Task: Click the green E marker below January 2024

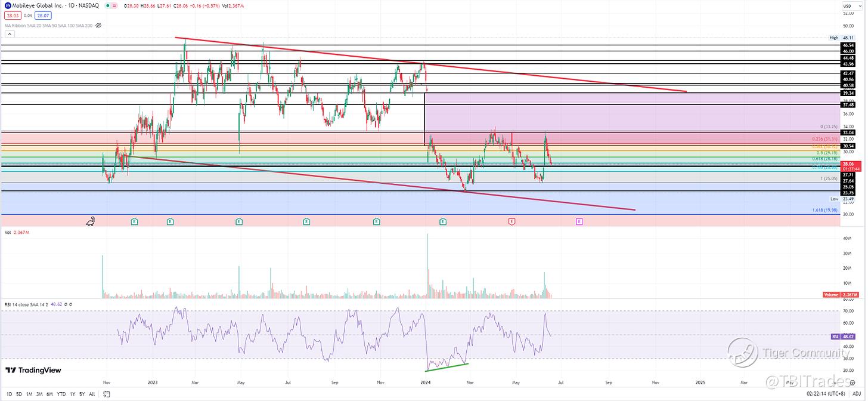Action: coord(443,221)
